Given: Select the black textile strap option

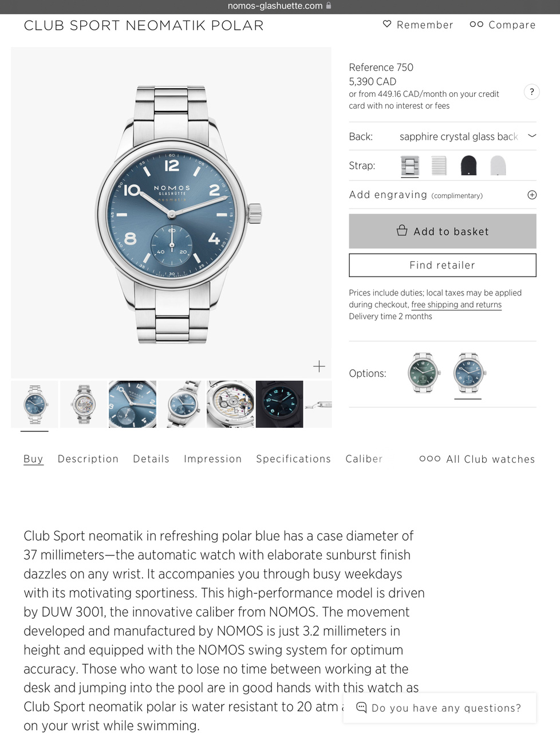Looking at the screenshot, I should pos(468,166).
